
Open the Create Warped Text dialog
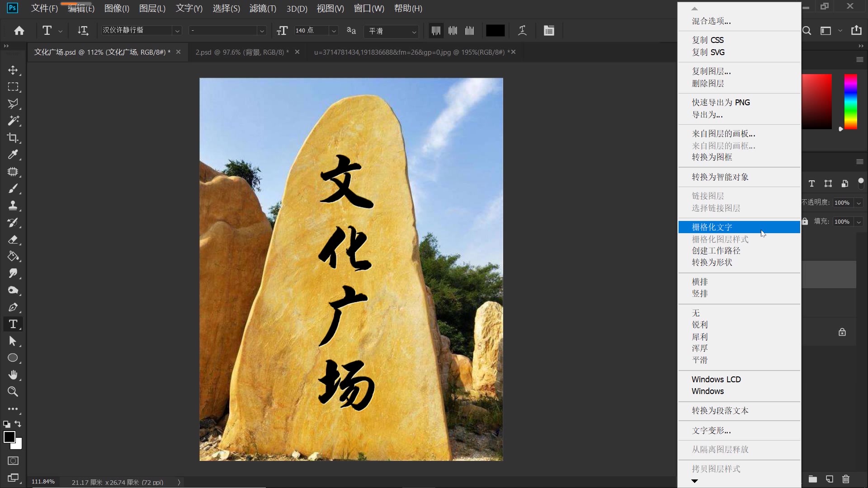pos(522,30)
